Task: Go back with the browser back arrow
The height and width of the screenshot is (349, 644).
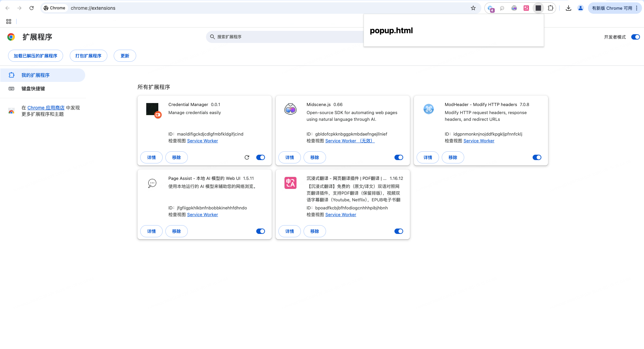Action: click(x=7, y=8)
